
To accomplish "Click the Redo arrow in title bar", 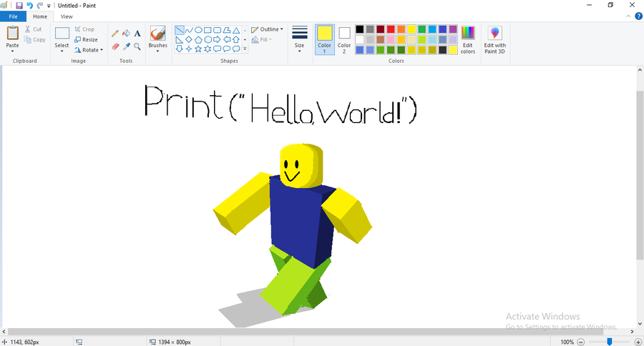I will pos(40,6).
